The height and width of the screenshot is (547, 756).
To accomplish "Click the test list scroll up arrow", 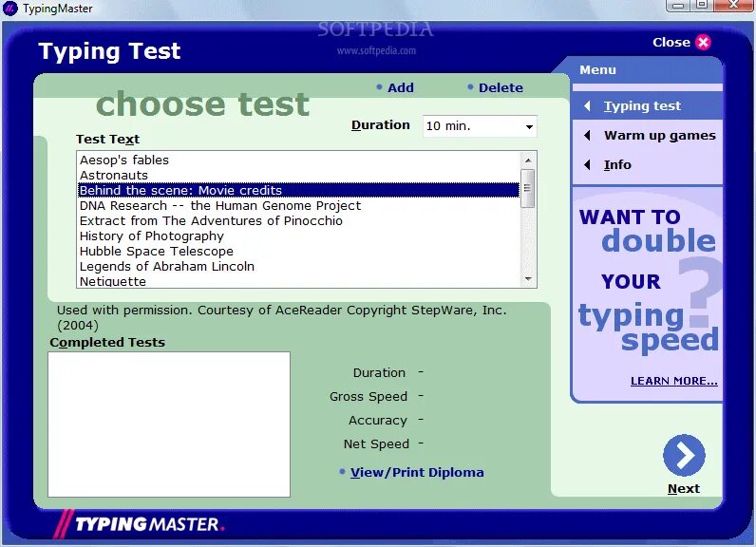I will tap(528, 160).
